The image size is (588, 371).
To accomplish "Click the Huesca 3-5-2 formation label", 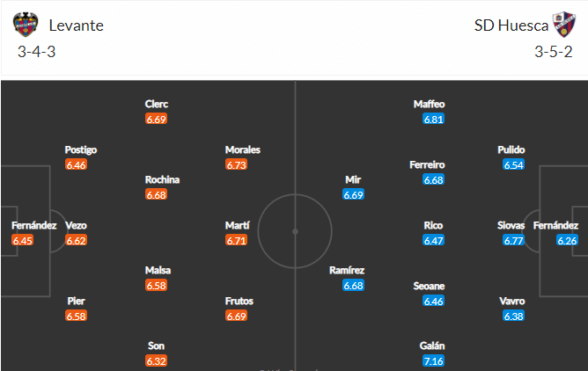I will (x=554, y=52).
